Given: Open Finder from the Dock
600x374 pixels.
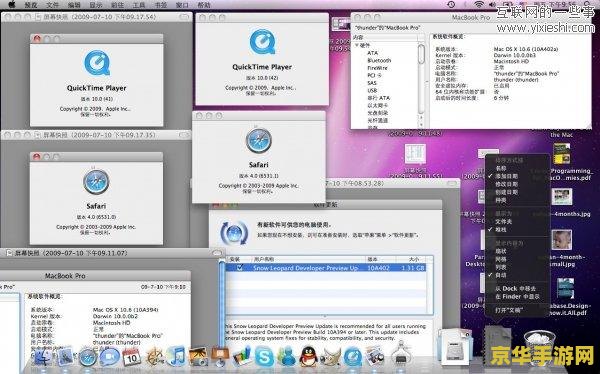Looking at the screenshot, I should pyautogui.click(x=43, y=357).
